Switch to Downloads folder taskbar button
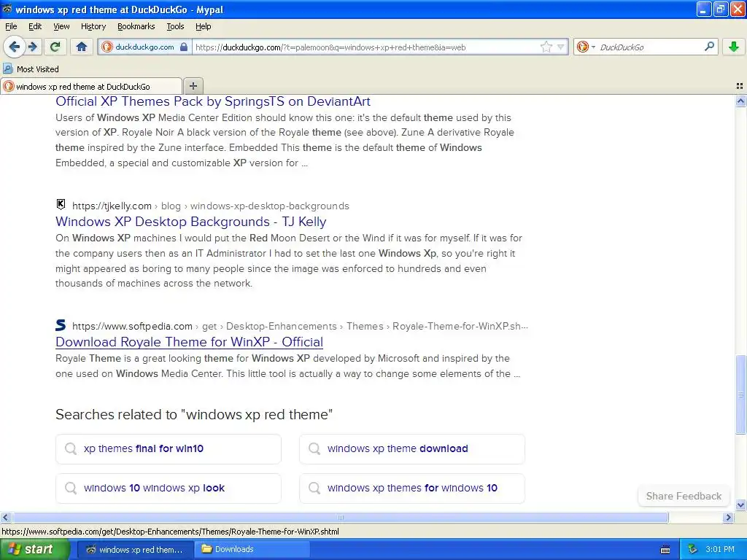 pos(252,550)
